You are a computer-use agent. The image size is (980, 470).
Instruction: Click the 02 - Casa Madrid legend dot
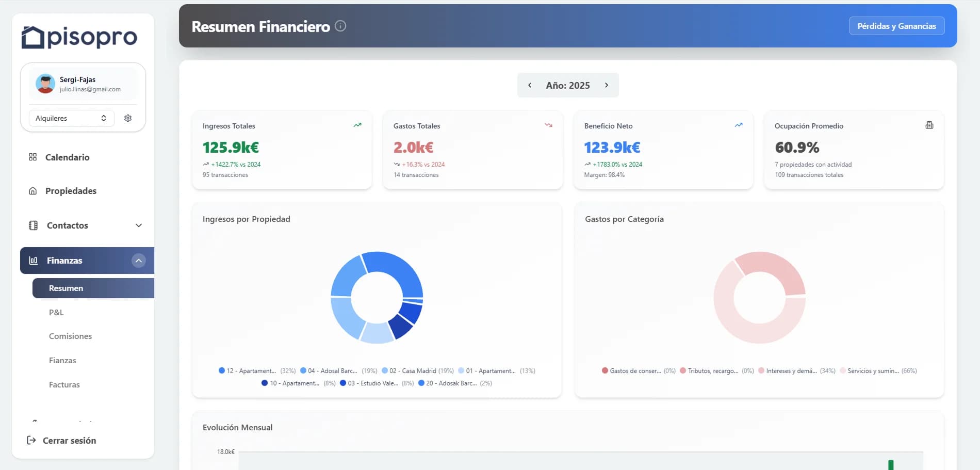click(x=385, y=370)
